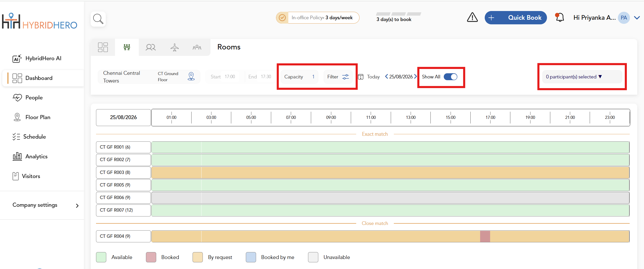The height and width of the screenshot is (269, 644).
Task: Click the HybridHero AI sidebar icon
Action: click(x=17, y=58)
